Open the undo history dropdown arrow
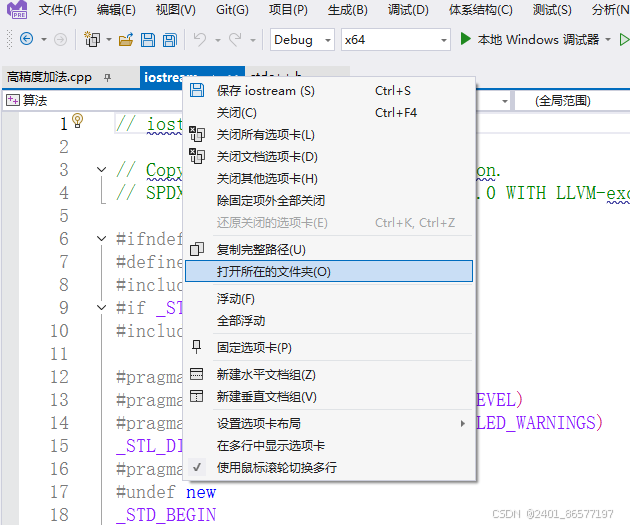 point(218,40)
